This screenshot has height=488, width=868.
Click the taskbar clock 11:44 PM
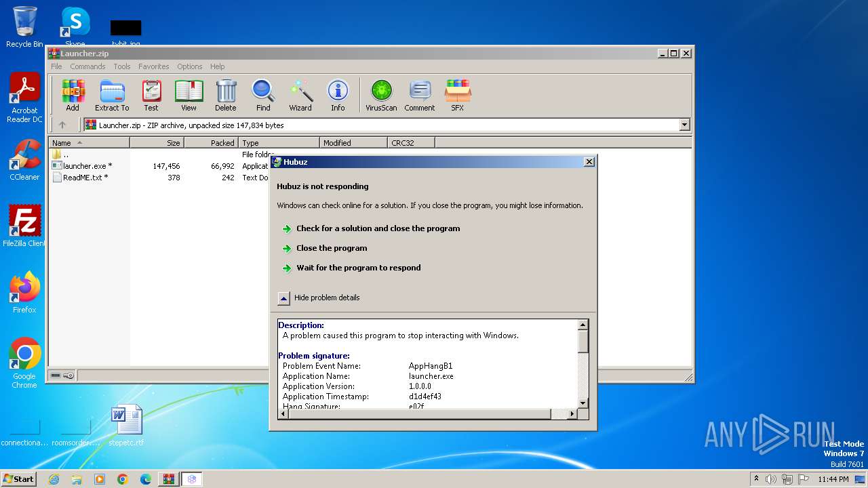click(833, 479)
